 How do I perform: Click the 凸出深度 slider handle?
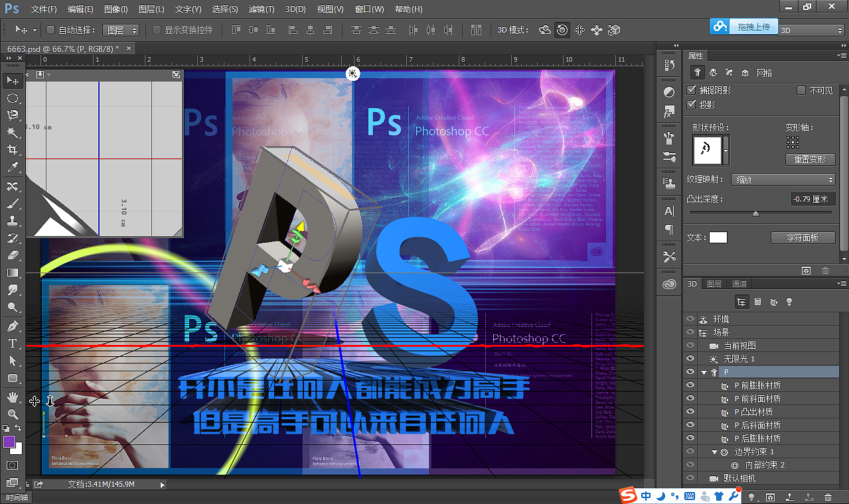point(755,214)
